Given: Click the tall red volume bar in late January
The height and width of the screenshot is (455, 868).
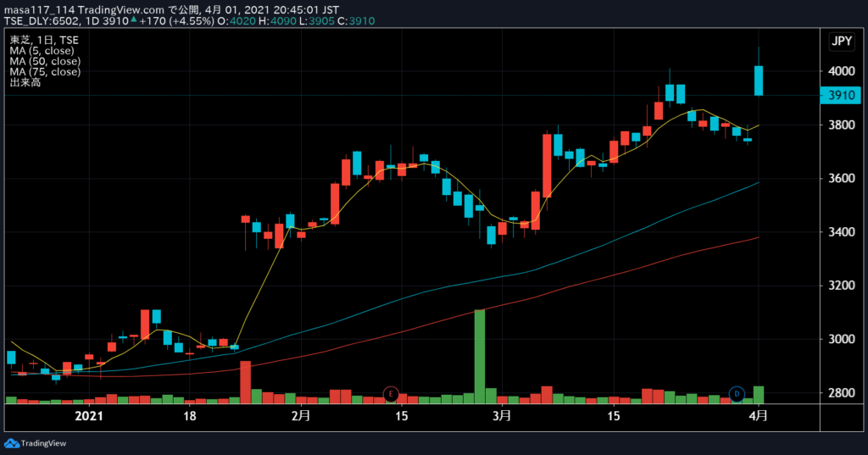Looking at the screenshot, I should click(x=245, y=382).
